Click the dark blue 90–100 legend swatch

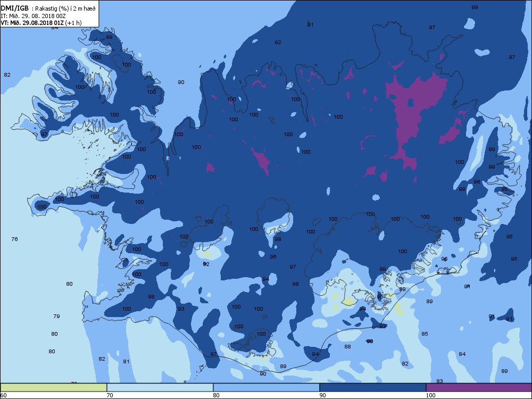pos(372,387)
